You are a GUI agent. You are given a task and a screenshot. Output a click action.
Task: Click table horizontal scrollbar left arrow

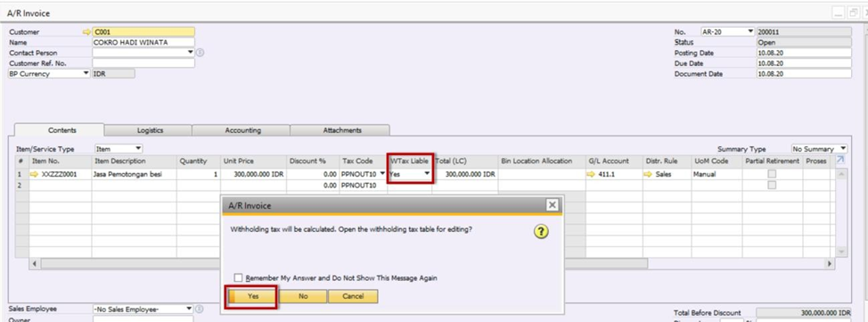[35, 264]
